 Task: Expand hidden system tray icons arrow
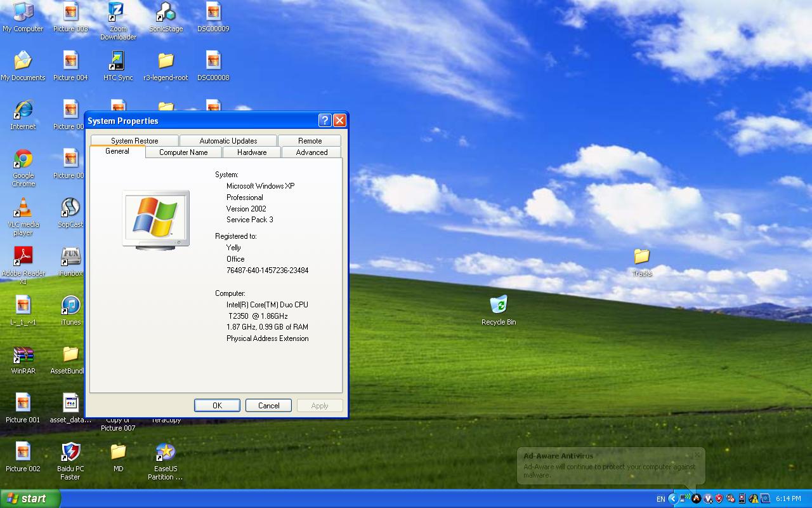tap(673, 498)
